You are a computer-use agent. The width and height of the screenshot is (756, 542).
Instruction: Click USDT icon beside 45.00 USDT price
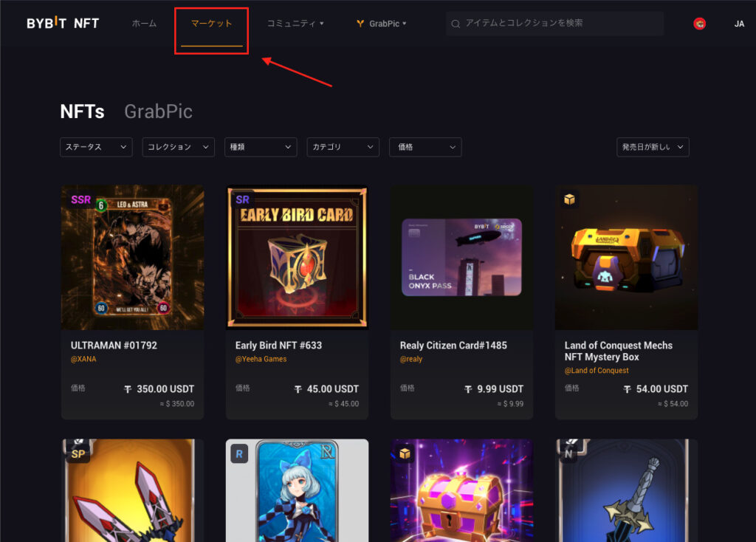coord(298,389)
